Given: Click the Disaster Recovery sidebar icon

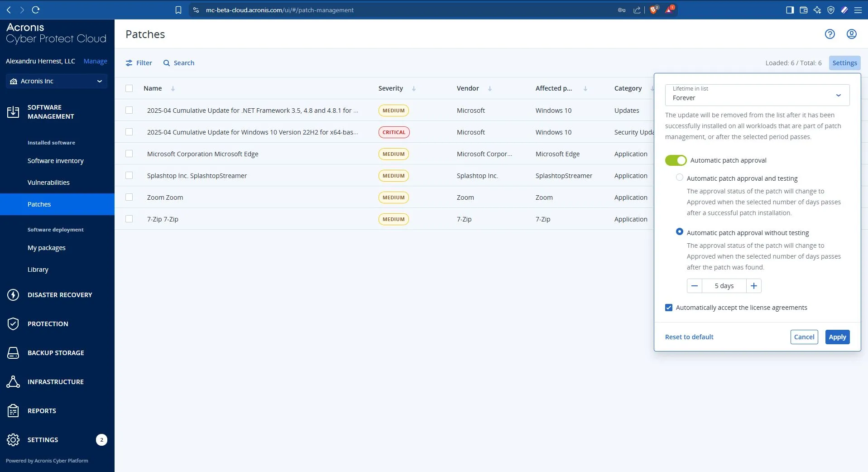Looking at the screenshot, I should point(13,295).
